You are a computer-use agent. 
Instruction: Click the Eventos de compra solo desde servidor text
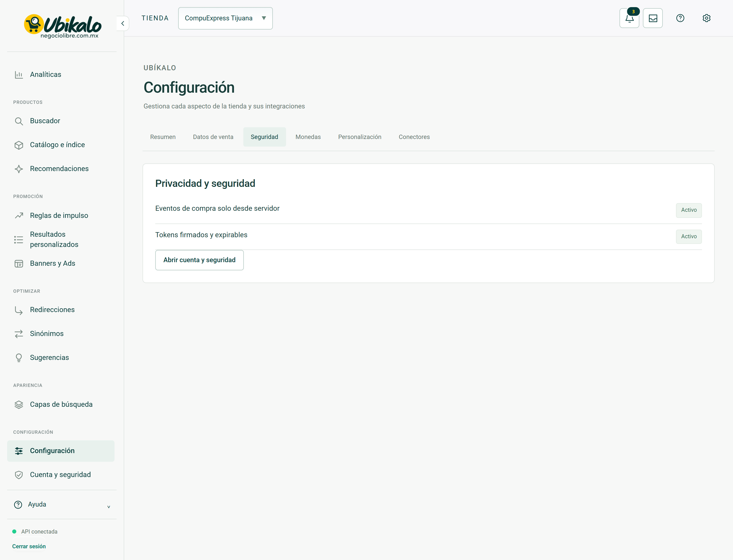coord(217,208)
